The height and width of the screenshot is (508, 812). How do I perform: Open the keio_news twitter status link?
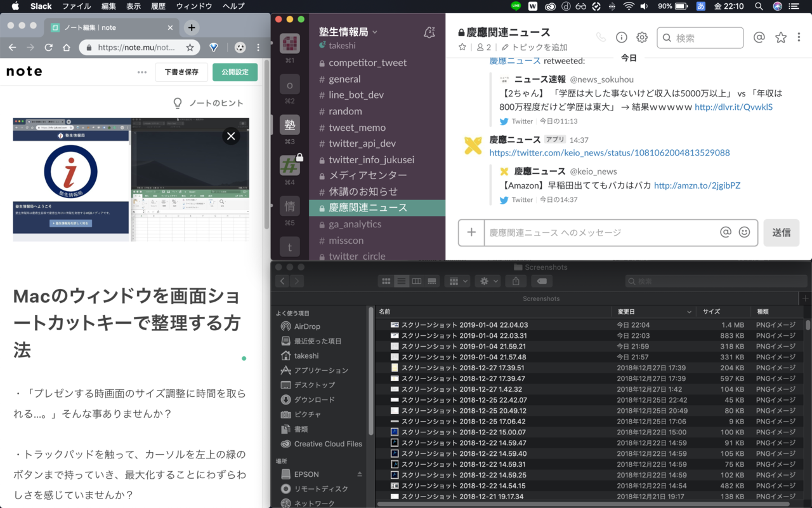[610, 153]
